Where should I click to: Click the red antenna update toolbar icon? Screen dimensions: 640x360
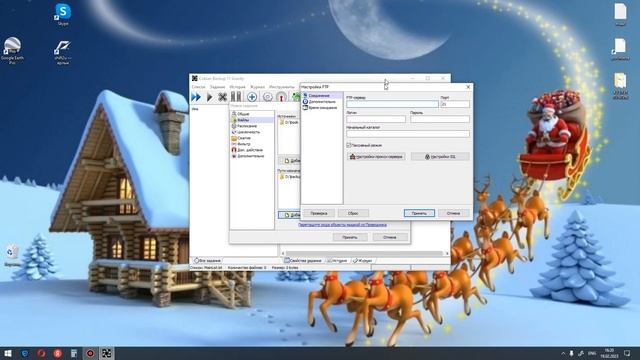(281, 97)
